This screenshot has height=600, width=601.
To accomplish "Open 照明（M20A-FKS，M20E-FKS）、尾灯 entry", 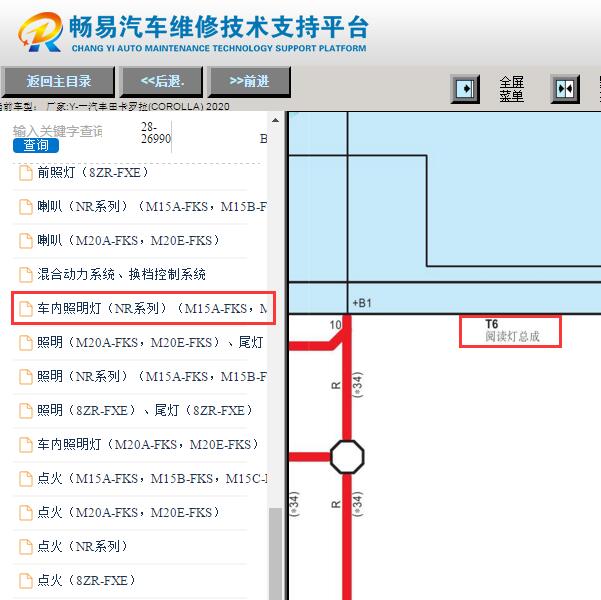I will pos(150,342).
